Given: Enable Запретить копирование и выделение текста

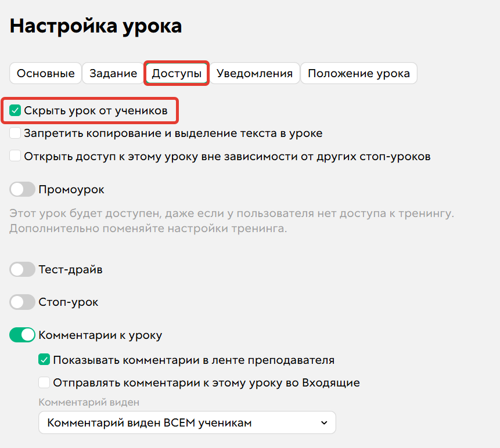Looking at the screenshot, I should (15, 133).
